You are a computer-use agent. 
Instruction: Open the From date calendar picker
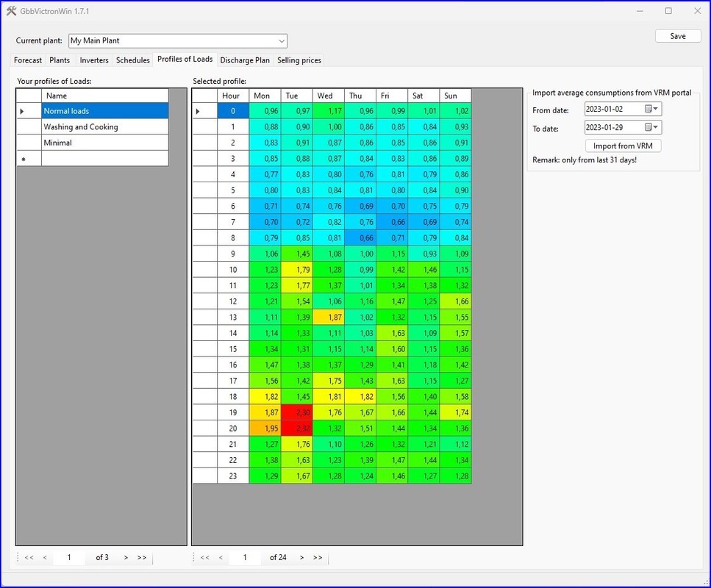point(648,109)
